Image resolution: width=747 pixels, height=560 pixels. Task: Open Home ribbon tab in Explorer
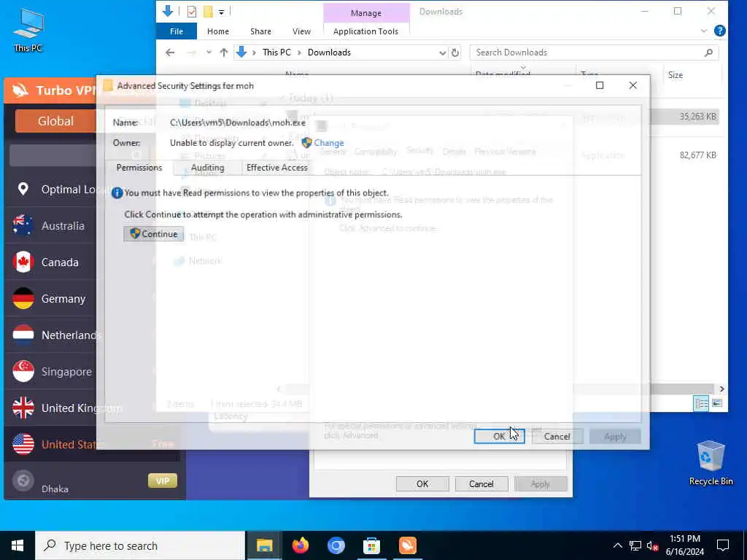pos(218,31)
